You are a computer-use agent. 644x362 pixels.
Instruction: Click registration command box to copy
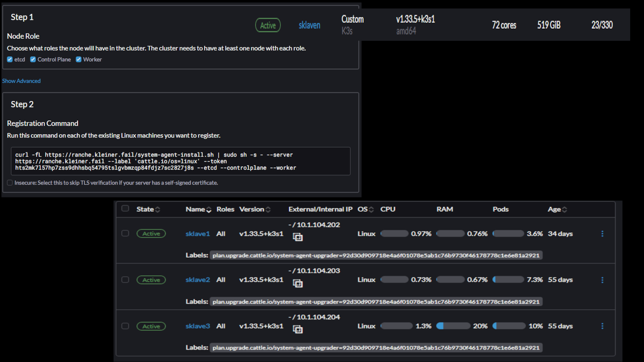(180, 161)
